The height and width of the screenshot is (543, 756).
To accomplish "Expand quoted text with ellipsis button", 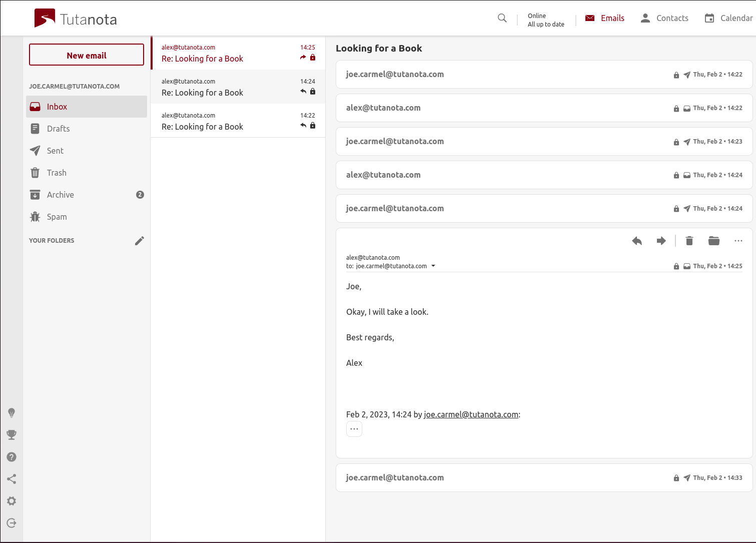I will [x=354, y=429].
